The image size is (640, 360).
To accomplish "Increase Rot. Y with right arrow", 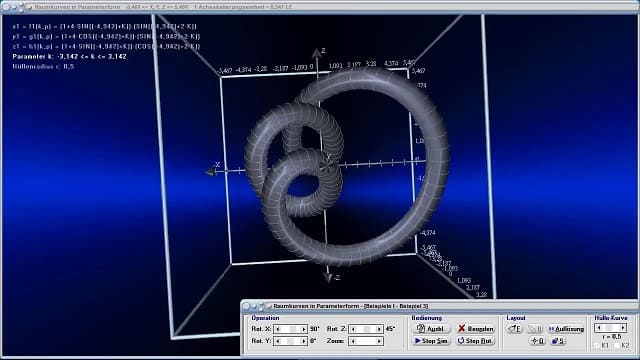I will click(x=303, y=341).
